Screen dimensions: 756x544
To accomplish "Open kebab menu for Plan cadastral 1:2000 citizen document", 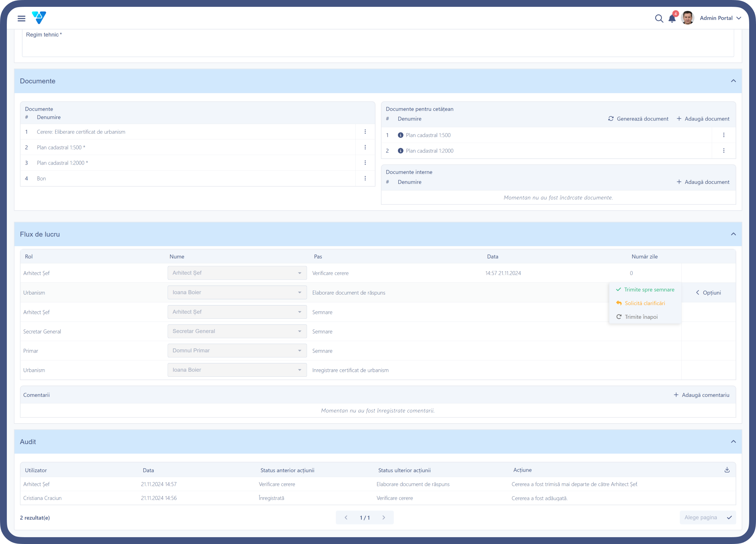I will [724, 151].
